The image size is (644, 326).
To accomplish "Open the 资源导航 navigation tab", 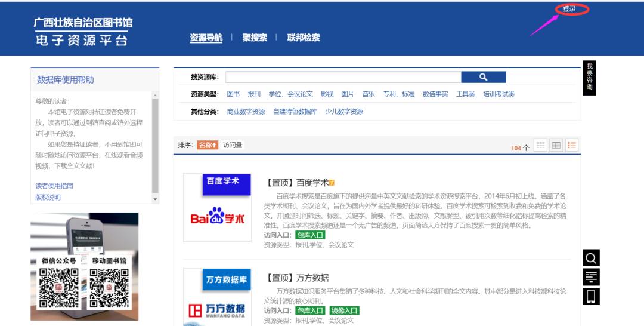I will pyautogui.click(x=206, y=38).
